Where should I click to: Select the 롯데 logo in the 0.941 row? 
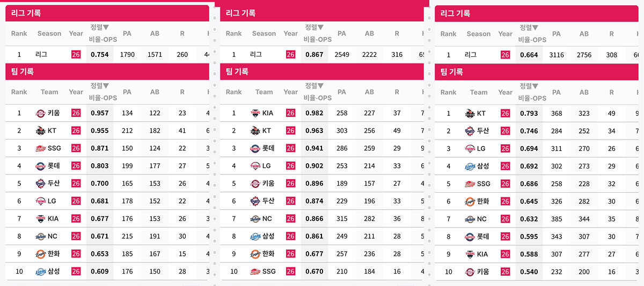click(255, 149)
